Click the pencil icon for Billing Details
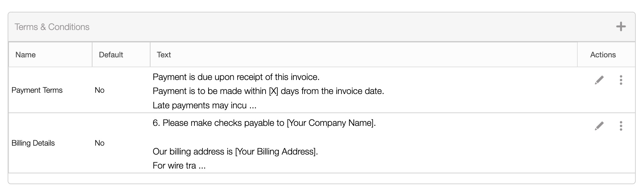 [599, 126]
